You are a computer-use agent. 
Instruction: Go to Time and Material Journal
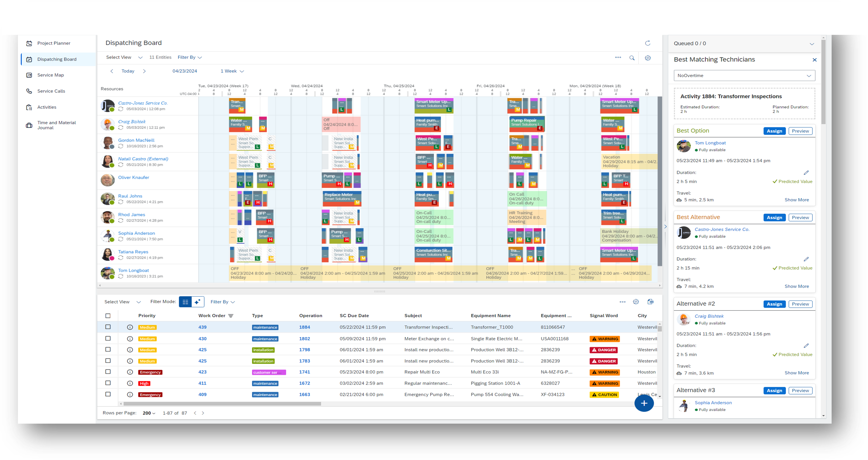click(x=56, y=125)
